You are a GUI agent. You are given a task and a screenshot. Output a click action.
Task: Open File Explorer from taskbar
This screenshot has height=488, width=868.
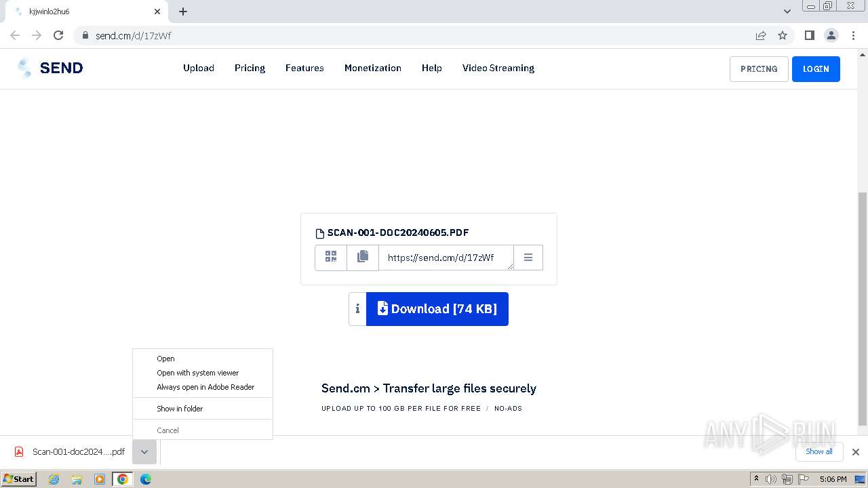[x=77, y=479]
